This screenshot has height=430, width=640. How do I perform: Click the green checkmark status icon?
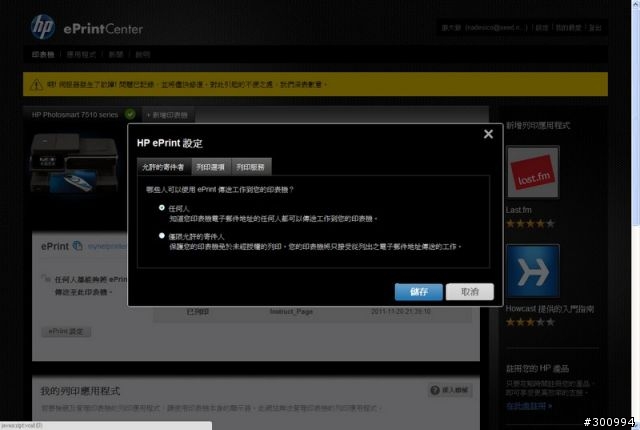coord(130,114)
